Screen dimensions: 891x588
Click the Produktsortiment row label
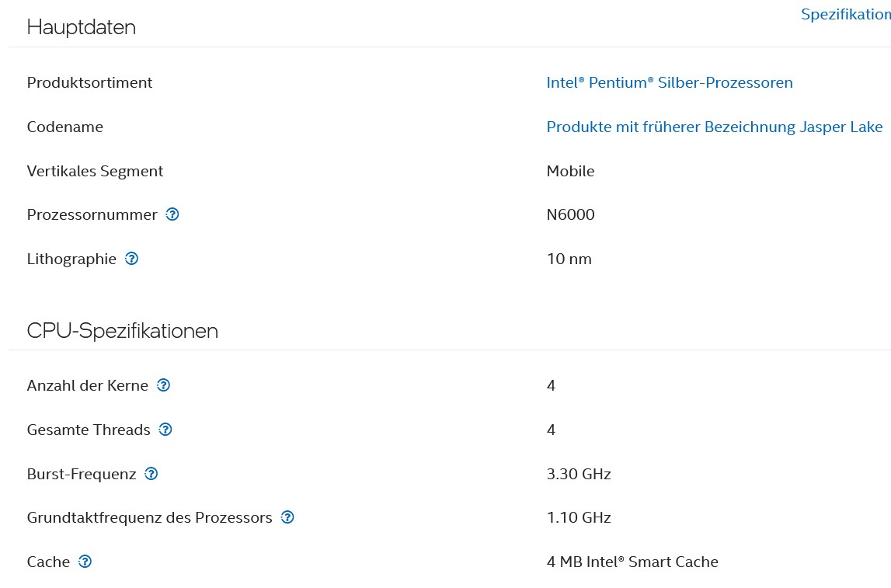click(x=89, y=82)
